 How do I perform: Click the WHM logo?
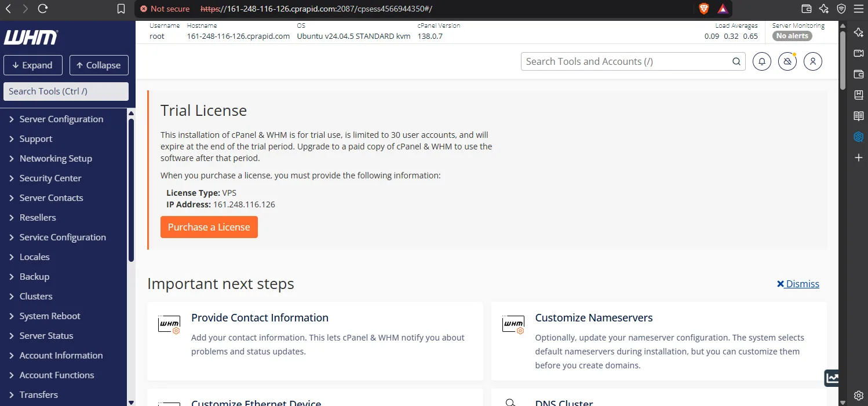click(x=31, y=38)
